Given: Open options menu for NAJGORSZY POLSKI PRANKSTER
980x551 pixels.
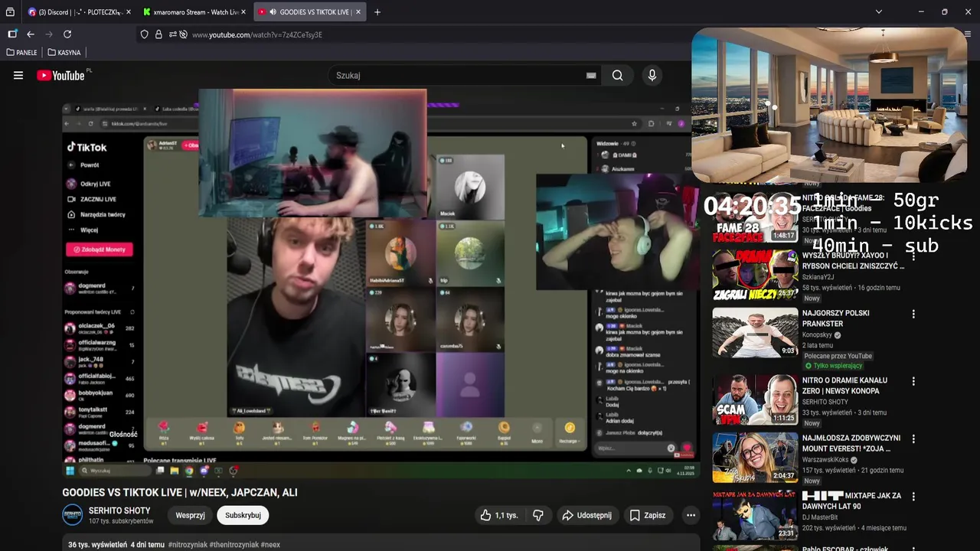Looking at the screenshot, I should 913,315.
